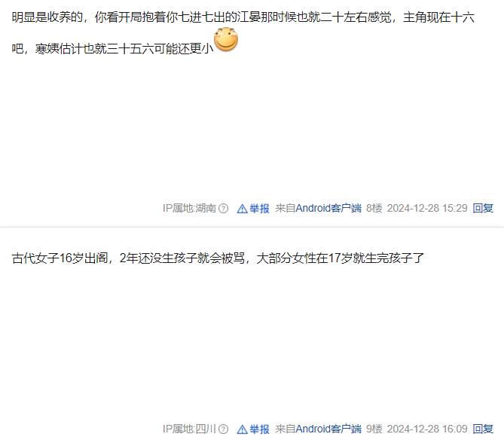Click the help icon beside IP属地:湖南
The image size is (504, 443).
(x=223, y=209)
